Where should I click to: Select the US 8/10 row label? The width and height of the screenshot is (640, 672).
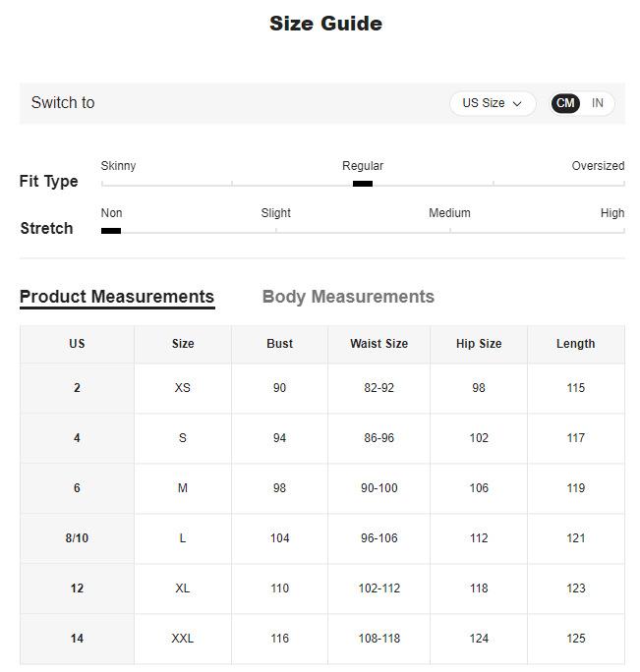77,538
